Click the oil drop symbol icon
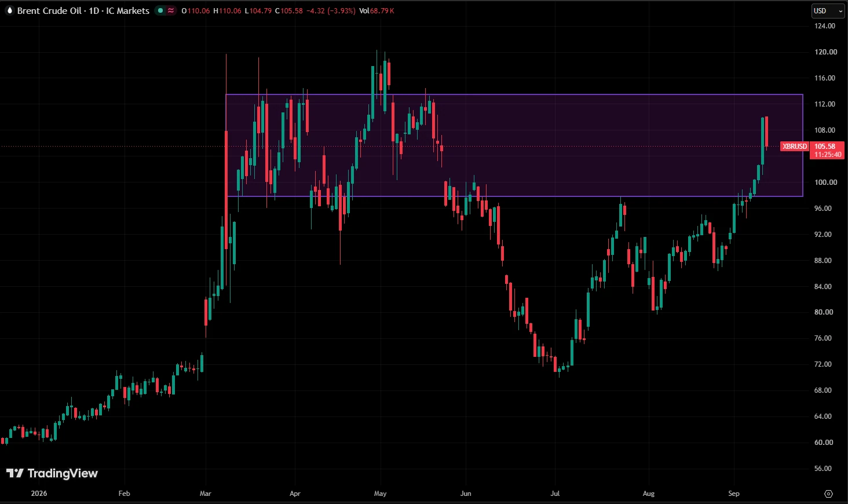Image resolution: width=848 pixels, height=504 pixels. 9,10
